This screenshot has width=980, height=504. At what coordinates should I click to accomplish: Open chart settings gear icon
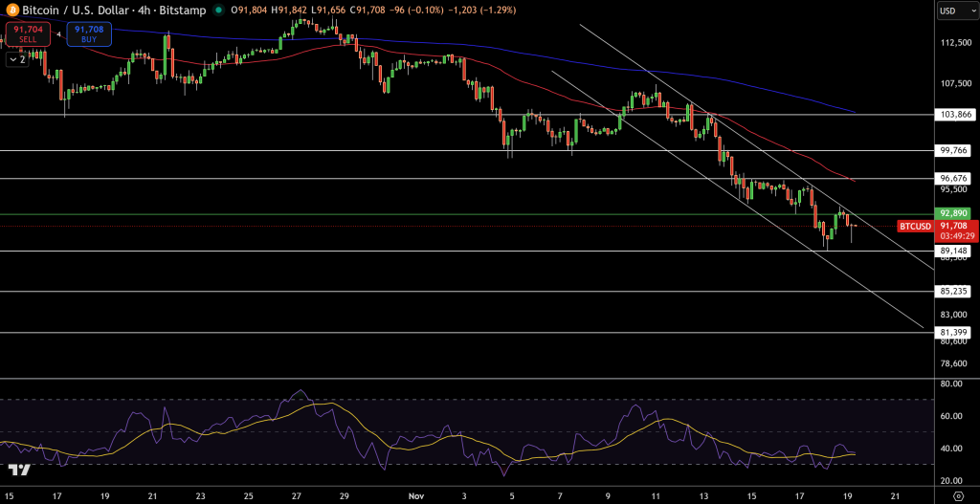[x=960, y=496]
